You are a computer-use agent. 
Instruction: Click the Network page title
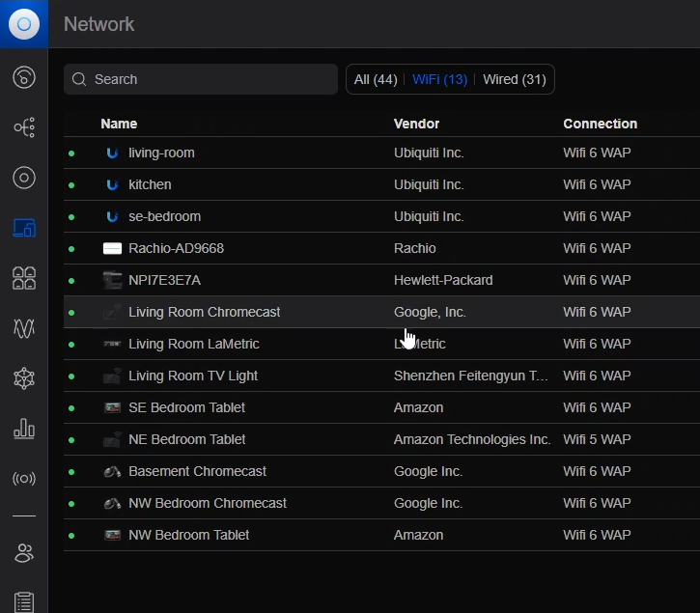pyautogui.click(x=98, y=24)
